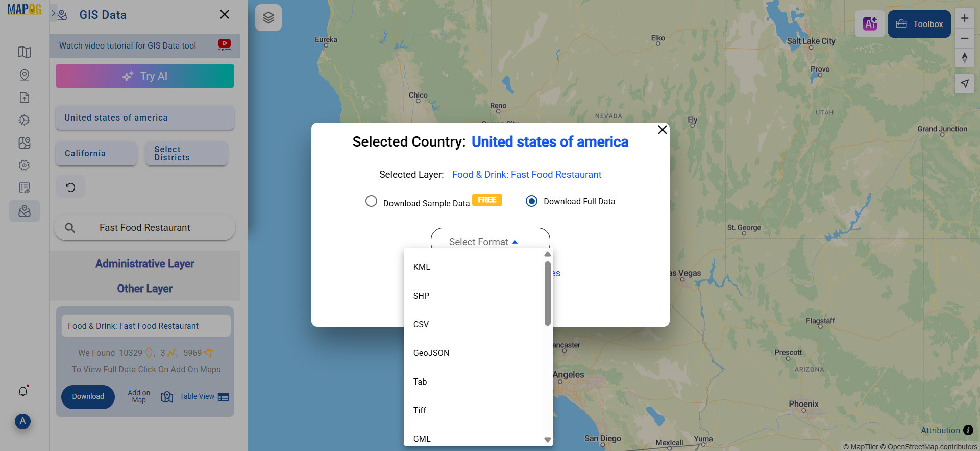The height and width of the screenshot is (451, 980).
Task: Open the file upload tool
Action: 24,98
